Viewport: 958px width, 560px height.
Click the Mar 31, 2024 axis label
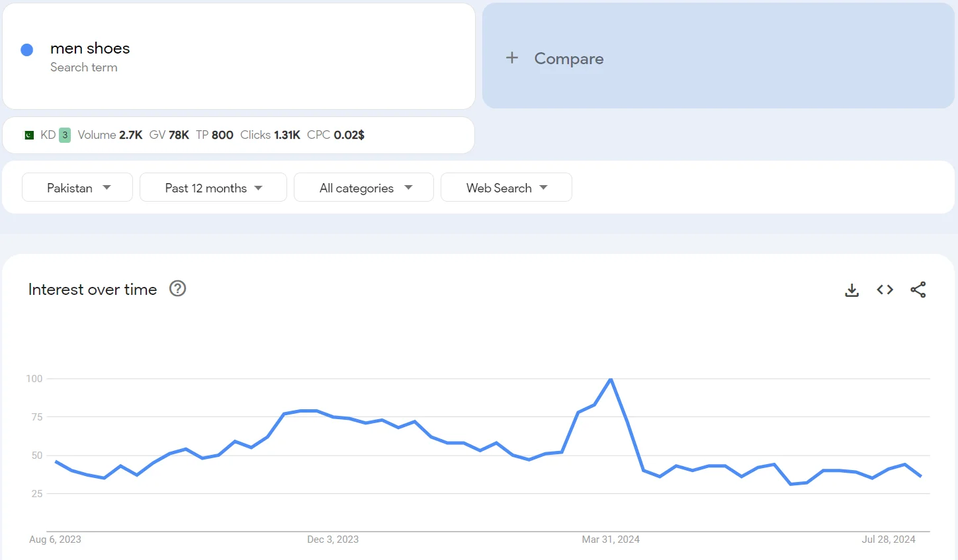tap(611, 540)
